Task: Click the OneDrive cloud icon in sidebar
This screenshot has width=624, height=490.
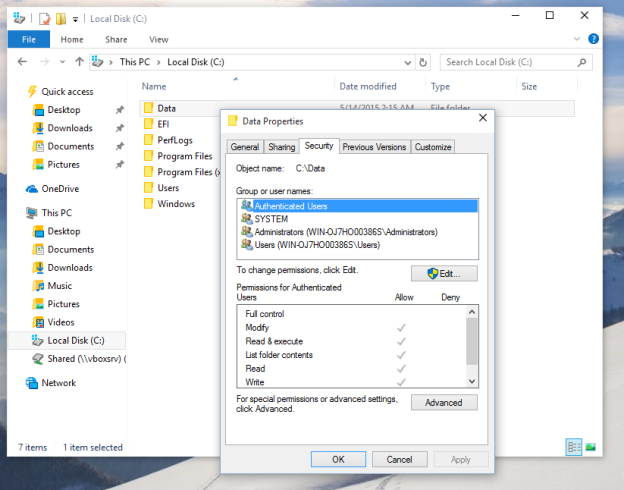Action: [32, 188]
